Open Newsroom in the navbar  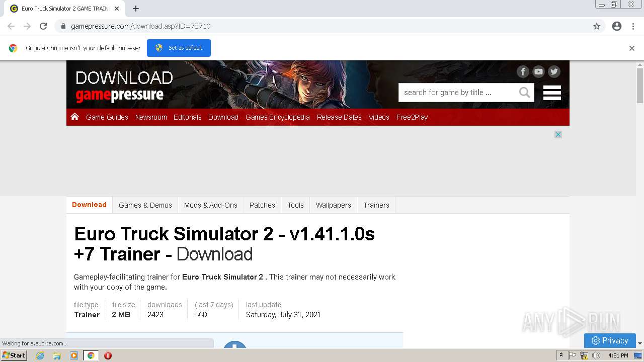[151, 117]
